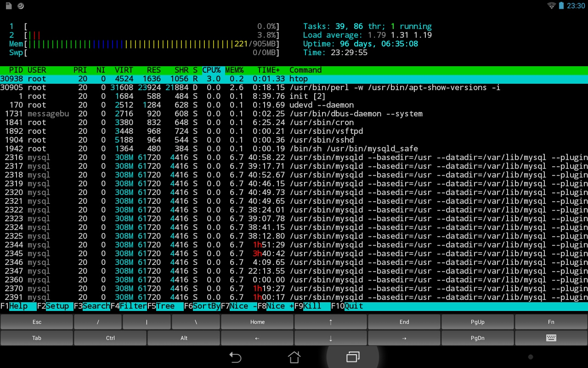
Task: Toggle the on-screen keyboard icon
Action: (551, 338)
